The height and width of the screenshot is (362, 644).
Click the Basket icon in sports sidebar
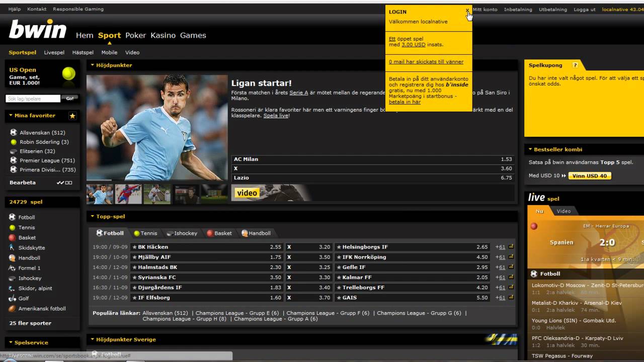click(x=13, y=237)
